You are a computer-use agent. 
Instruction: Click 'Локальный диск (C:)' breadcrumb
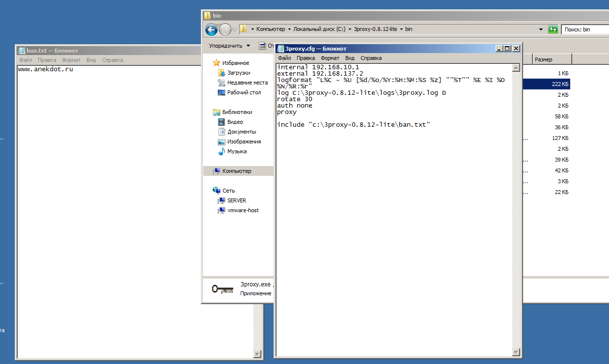(320, 29)
